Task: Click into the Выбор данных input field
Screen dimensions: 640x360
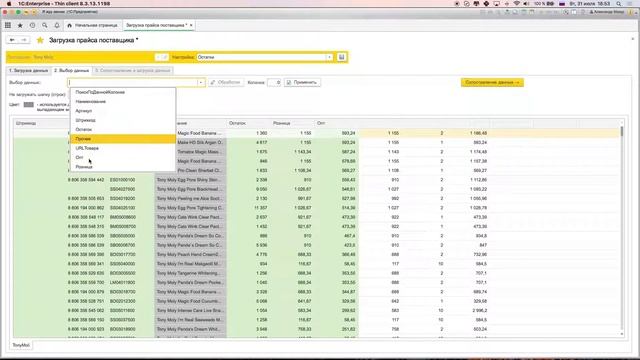Action: click(x=133, y=82)
